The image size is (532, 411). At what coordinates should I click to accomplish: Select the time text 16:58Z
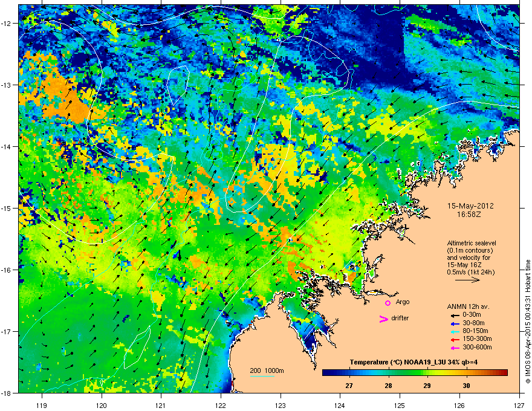469,215
